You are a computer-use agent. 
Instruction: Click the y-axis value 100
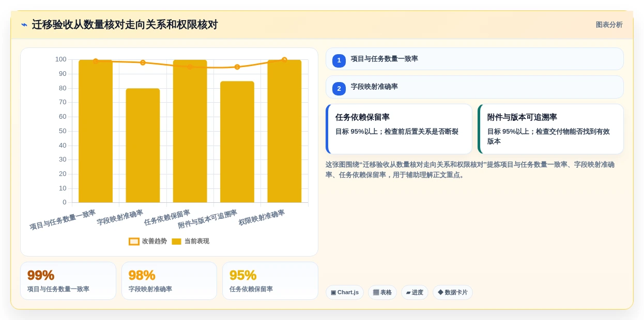61,59
